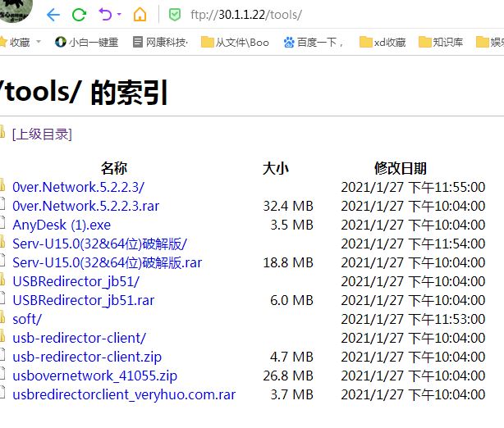Screen dimensions: 504x428
Task: Open the 小白一键重 bookmark
Action: point(86,42)
